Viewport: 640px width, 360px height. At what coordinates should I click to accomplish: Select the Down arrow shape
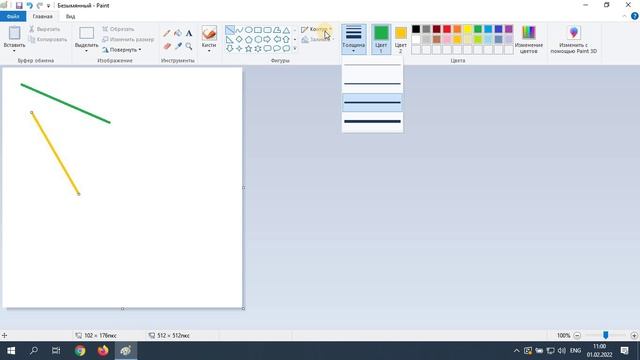(x=230, y=49)
